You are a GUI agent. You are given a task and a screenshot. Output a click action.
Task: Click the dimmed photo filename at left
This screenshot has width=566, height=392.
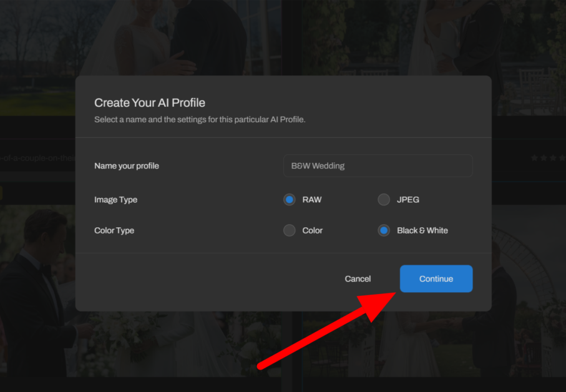point(37,159)
